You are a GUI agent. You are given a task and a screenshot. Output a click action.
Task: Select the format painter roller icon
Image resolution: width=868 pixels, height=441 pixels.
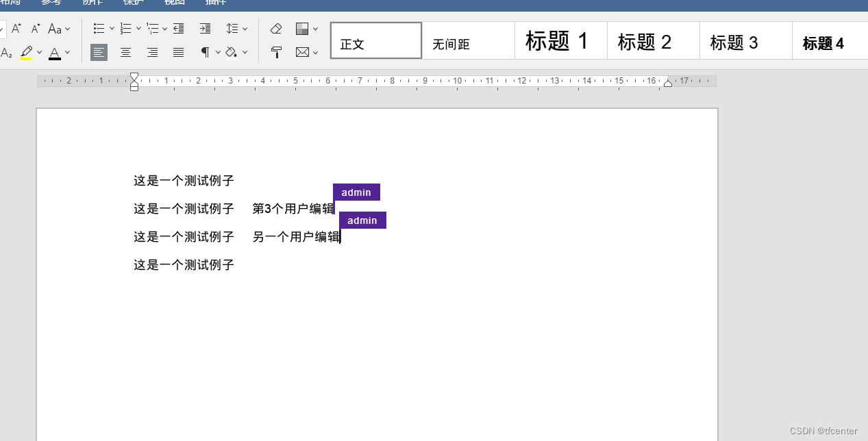pyautogui.click(x=276, y=52)
